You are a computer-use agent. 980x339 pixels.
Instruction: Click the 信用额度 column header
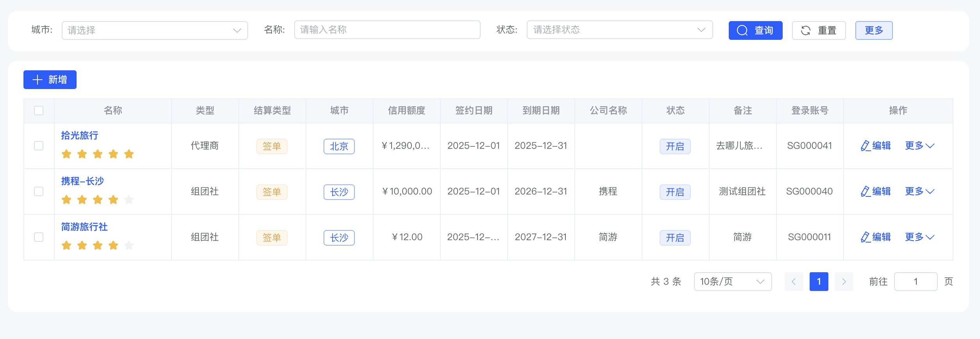click(406, 111)
